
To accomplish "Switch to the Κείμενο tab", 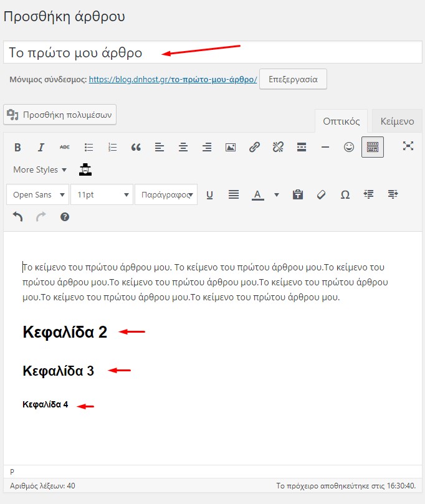I will pyautogui.click(x=397, y=121).
